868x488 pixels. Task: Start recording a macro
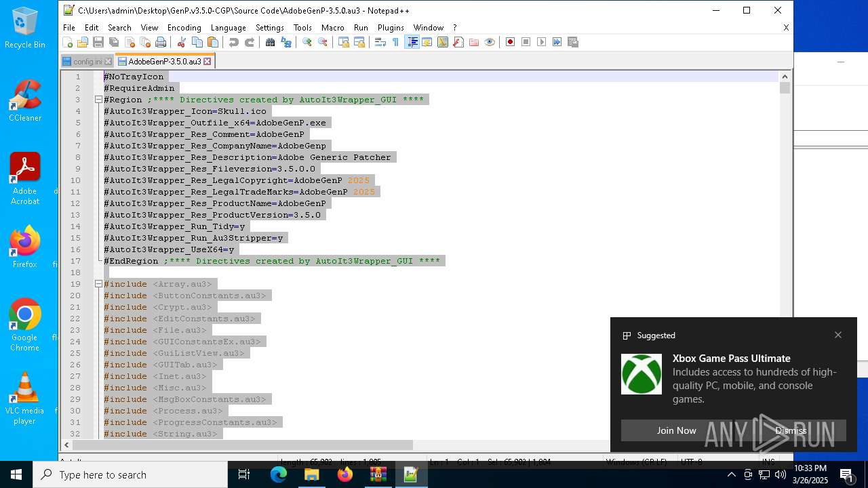tap(511, 42)
